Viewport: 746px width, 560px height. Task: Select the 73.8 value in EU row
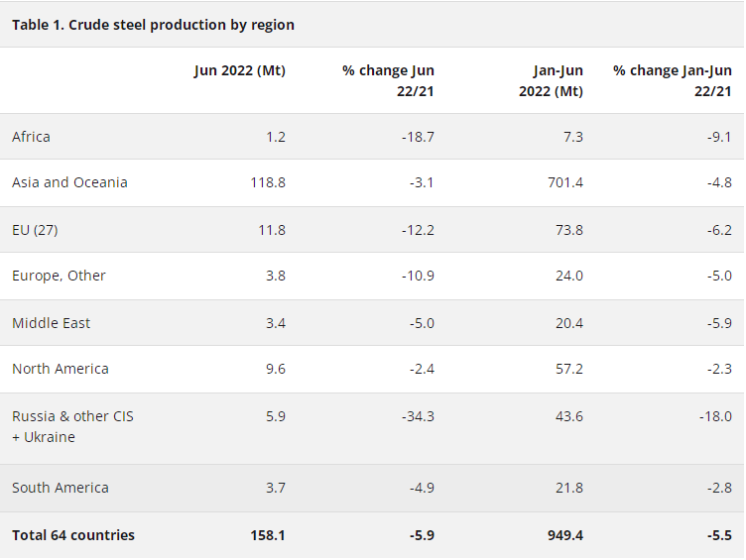tap(568, 230)
